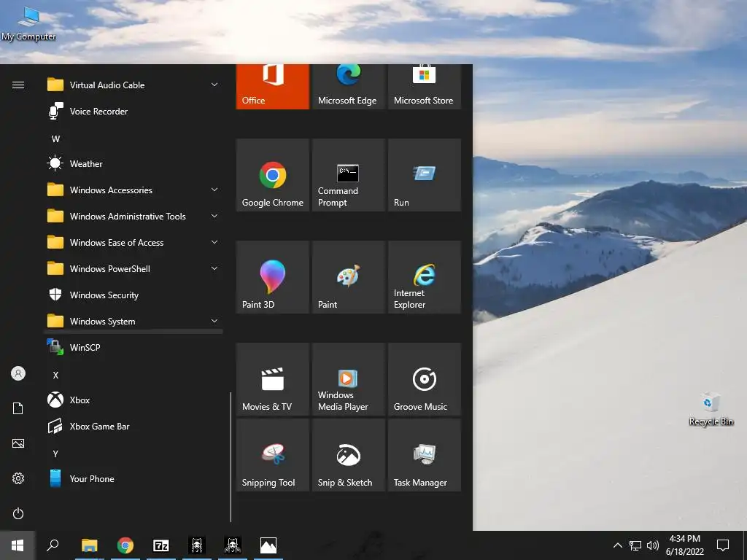
Task: Expand Windows Administrative Tools chevron
Action: click(x=214, y=216)
